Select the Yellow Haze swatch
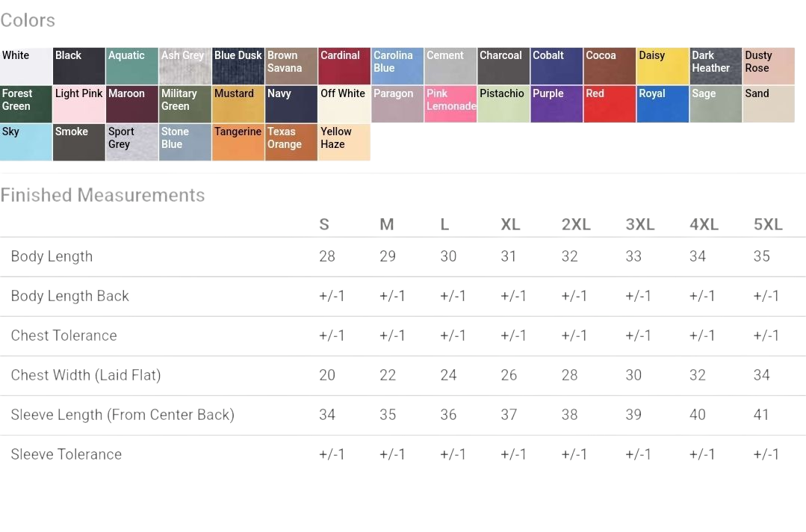 tap(344, 143)
